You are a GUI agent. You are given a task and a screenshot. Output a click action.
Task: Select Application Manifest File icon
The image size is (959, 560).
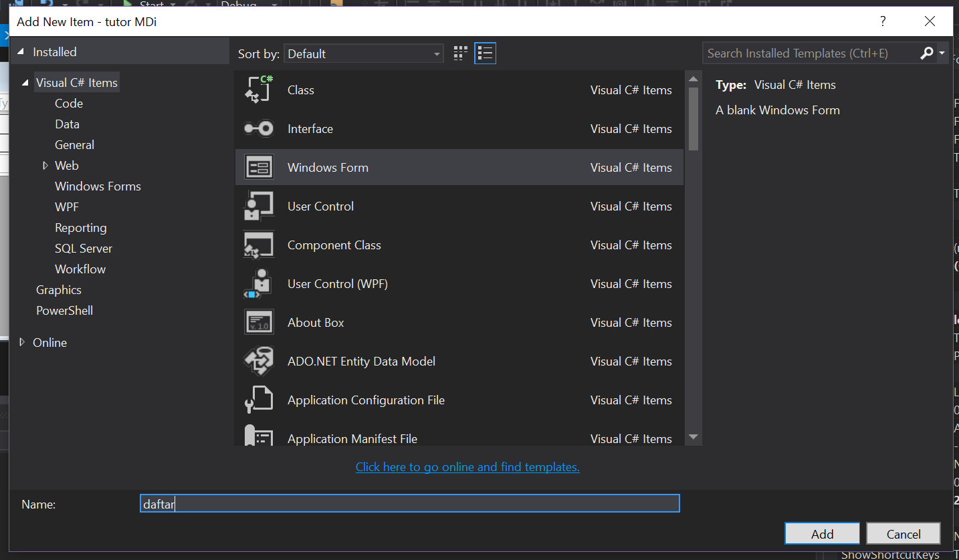click(259, 436)
